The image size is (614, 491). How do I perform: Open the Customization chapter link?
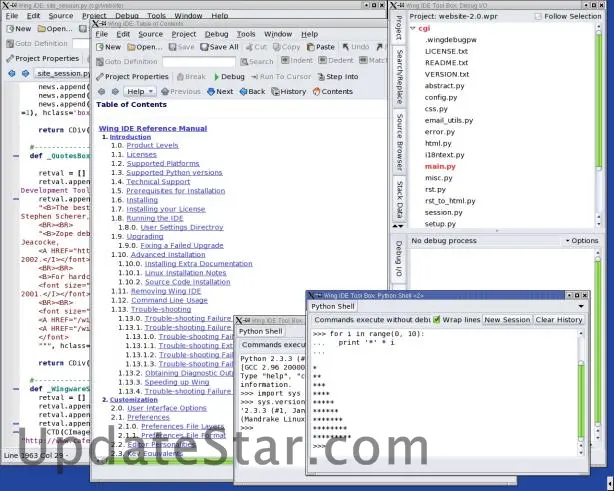click(x=134, y=400)
